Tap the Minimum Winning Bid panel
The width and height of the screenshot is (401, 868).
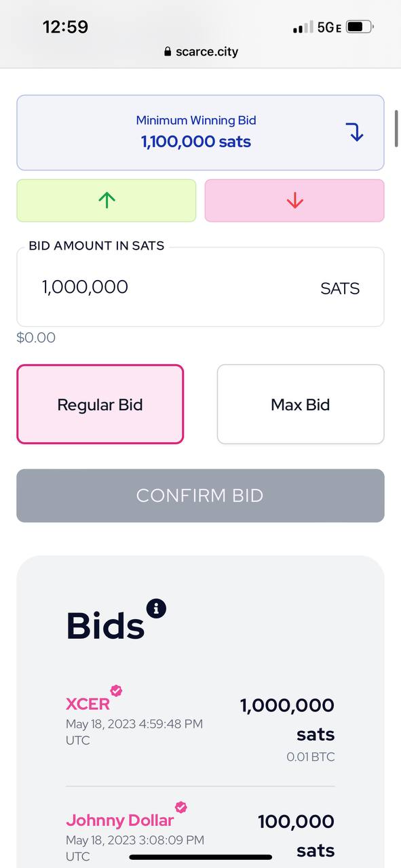coord(200,132)
